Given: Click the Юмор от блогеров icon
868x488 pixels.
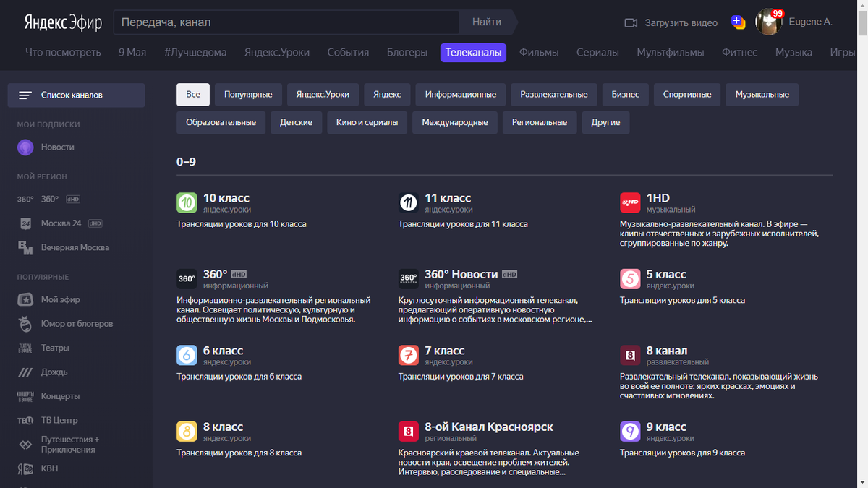Looking at the screenshot, I should pyautogui.click(x=25, y=323).
